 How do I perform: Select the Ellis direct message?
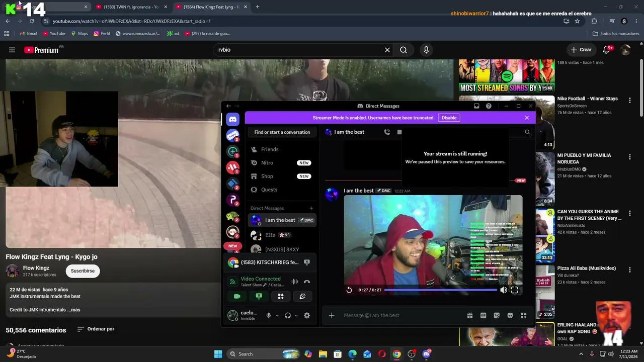pyautogui.click(x=282, y=235)
